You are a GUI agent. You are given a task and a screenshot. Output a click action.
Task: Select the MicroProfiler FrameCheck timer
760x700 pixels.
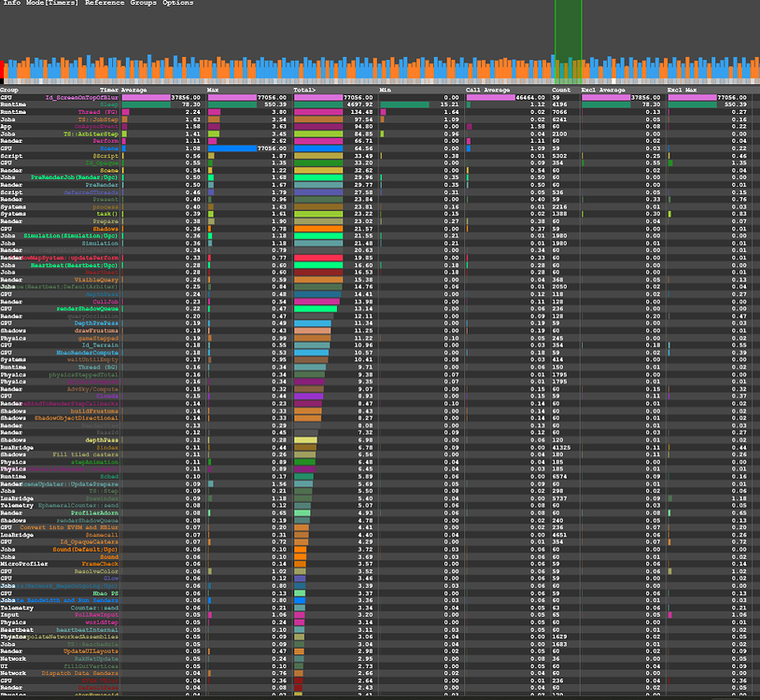[100, 564]
